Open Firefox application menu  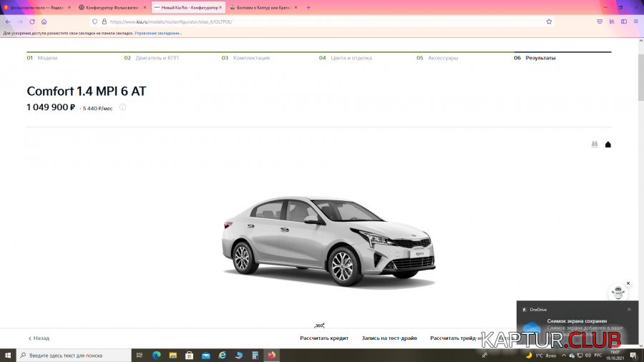[636, 21]
